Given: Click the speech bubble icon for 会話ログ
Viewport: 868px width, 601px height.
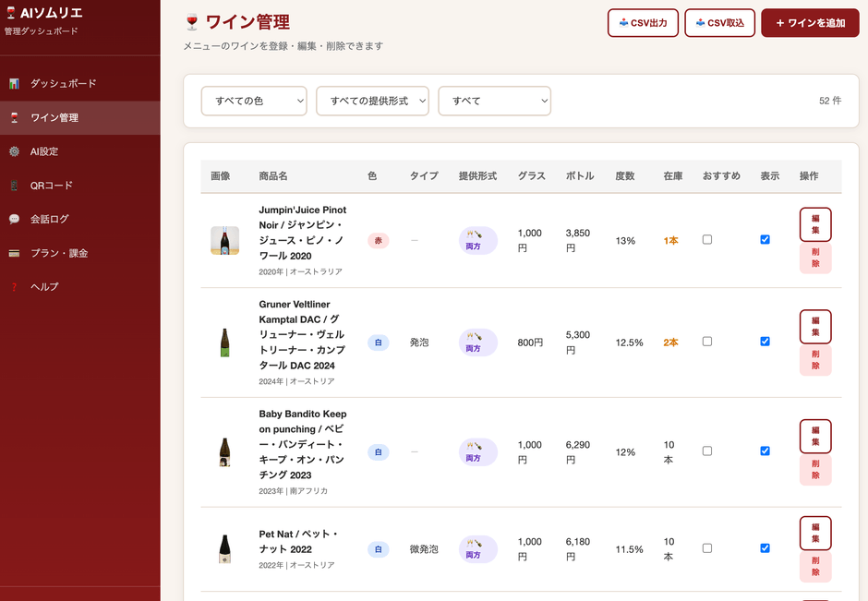Looking at the screenshot, I should point(15,219).
